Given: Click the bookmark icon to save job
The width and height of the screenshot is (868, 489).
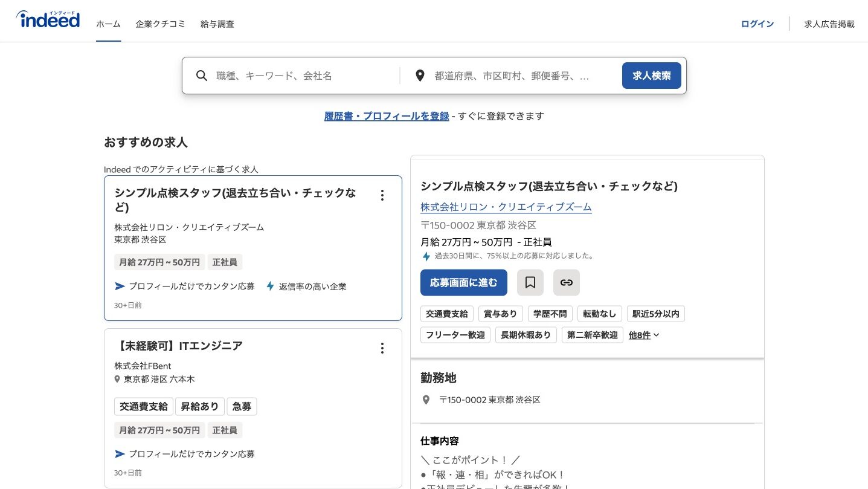Looking at the screenshot, I should click(x=530, y=282).
